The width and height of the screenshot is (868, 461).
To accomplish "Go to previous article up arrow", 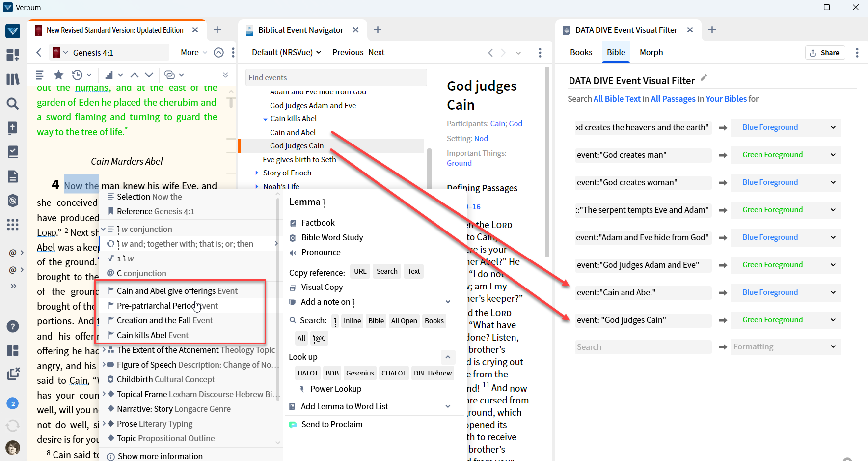I will click(x=134, y=75).
